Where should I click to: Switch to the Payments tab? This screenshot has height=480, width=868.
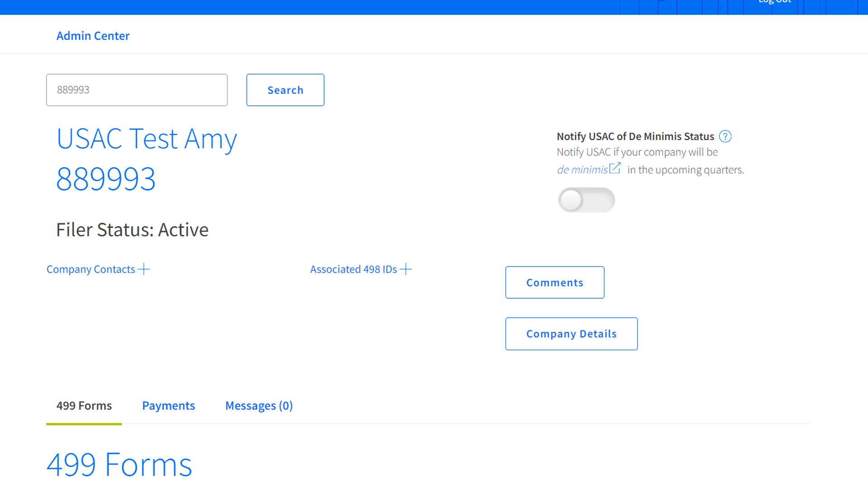pyautogui.click(x=169, y=405)
